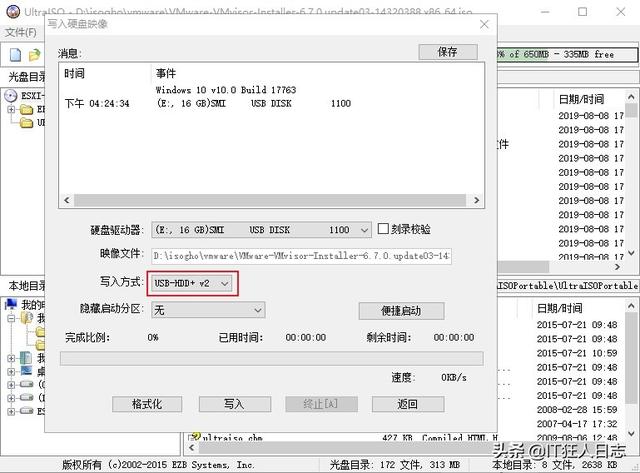Click the 映像文件 path field
The image size is (640, 473).
point(301,256)
